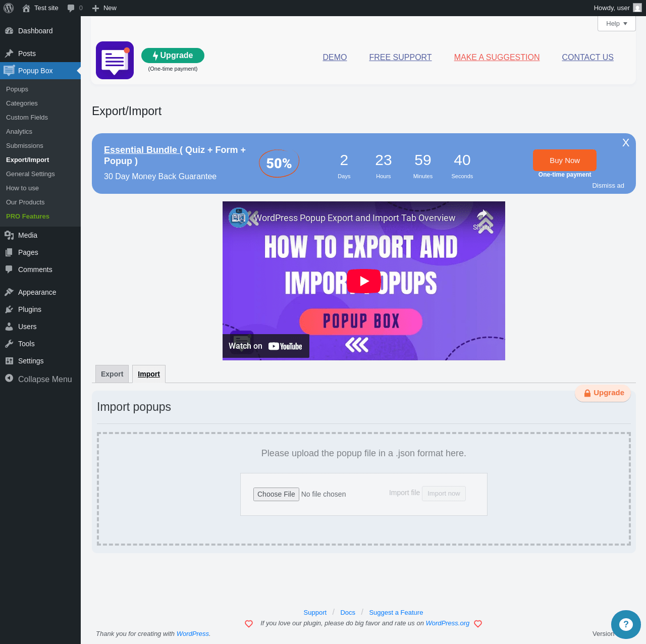The image size is (646, 644).
Task: Click Dismiss ad link
Action: [608, 186]
